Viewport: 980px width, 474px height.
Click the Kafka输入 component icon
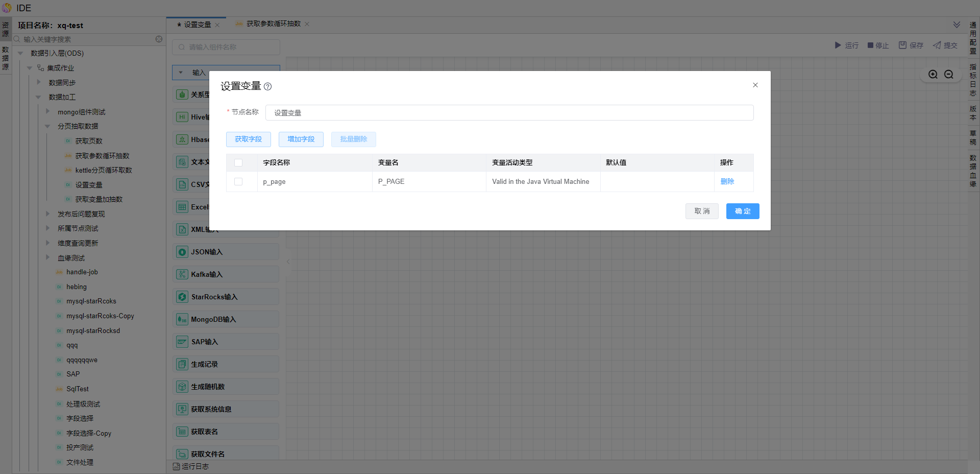pyautogui.click(x=182, y=274)
